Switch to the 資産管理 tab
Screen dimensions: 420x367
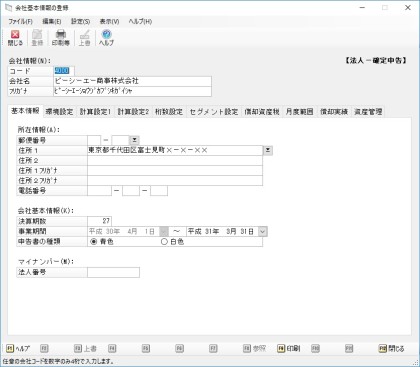(368, 112)
